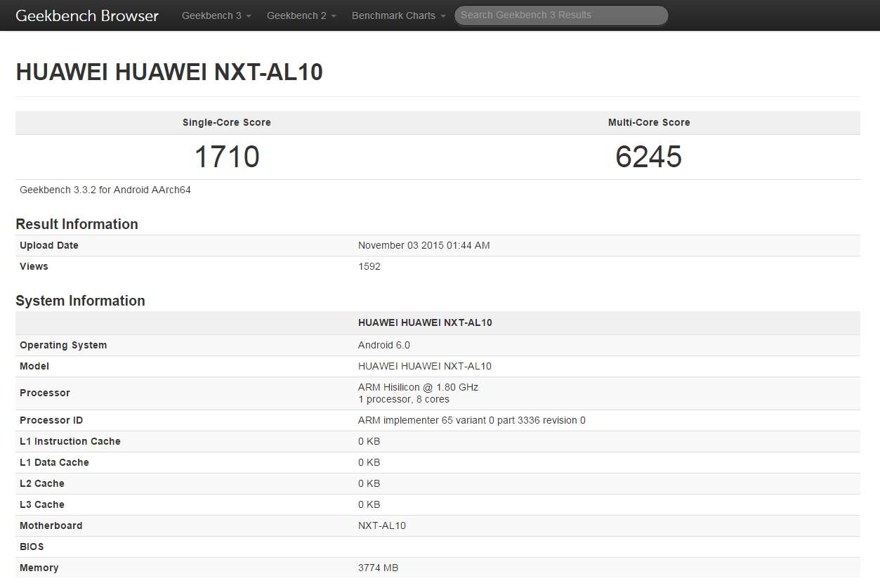
Task: Expand the Geekbench 3 dropdown menu
Action: coord(216,15)
